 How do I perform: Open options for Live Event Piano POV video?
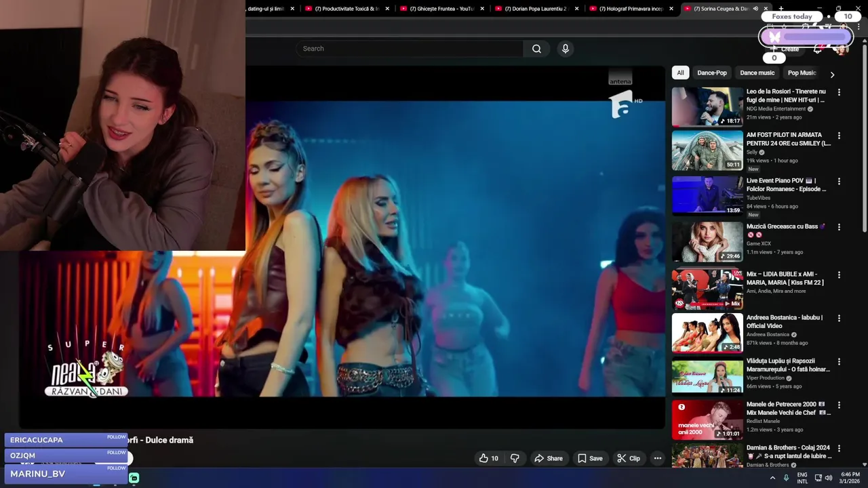click(839, 182)
